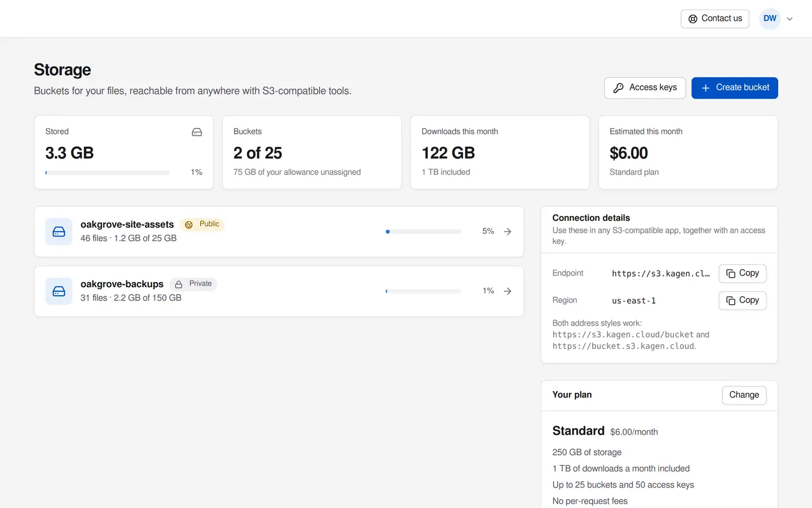Click the $6.00 estimated cost

click(629, 153)
